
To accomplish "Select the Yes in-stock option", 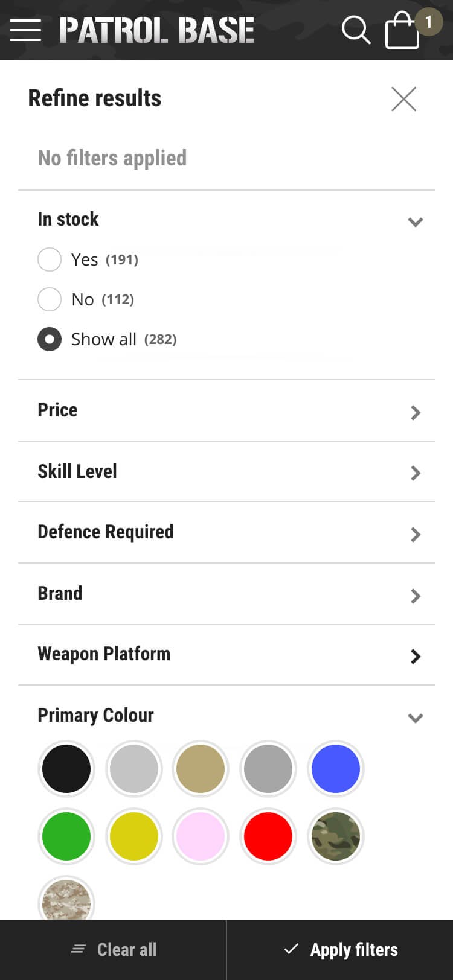I will pos(50,259).
